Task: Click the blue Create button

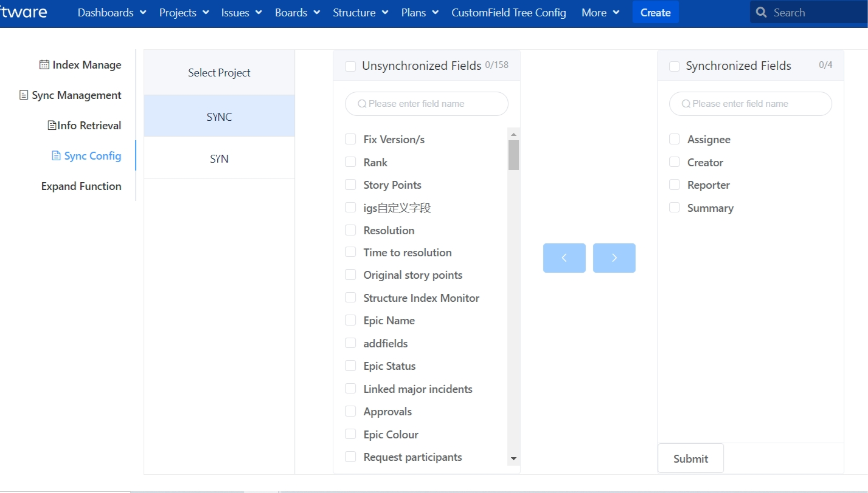Action: click(655, 13)
